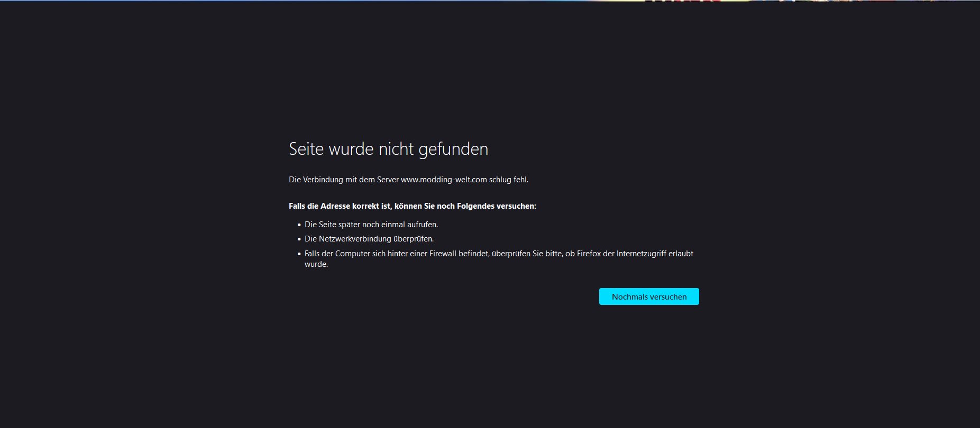Screen dimensions: 980x428
Task: Click the word 'Internetzugriff'
Action: (x=642, y=254)
